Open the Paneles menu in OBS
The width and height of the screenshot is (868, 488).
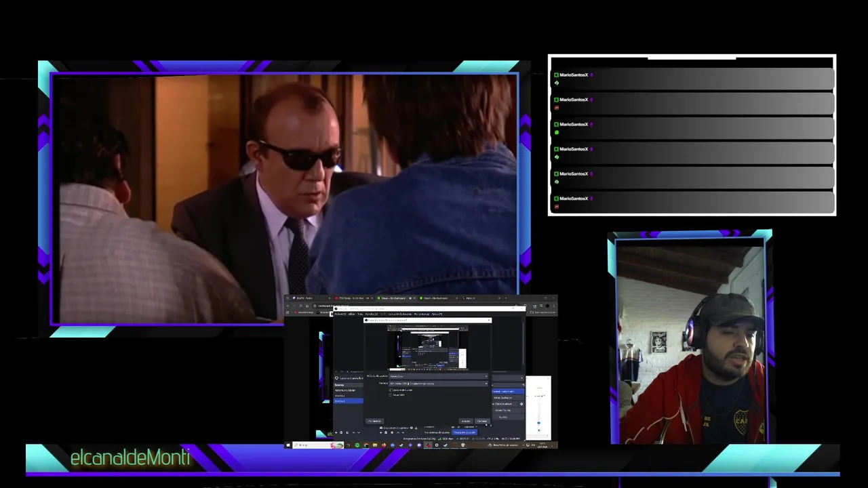coord(372,314)
